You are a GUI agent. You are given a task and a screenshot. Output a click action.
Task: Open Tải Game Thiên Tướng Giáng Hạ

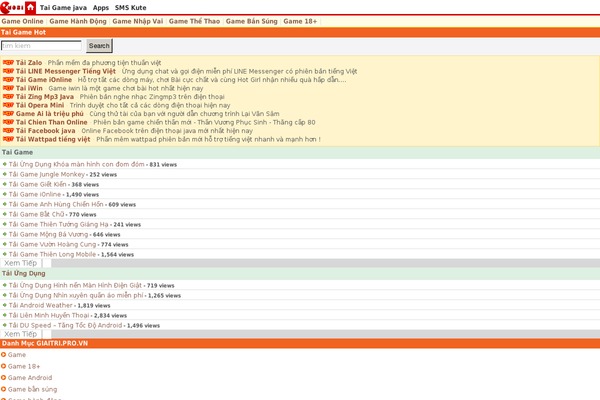pos(59,224)
